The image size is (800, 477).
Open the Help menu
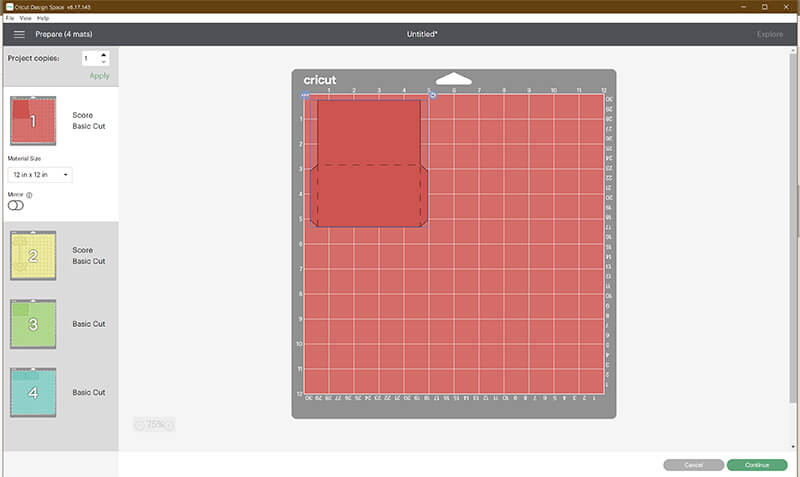pos(43,18)
